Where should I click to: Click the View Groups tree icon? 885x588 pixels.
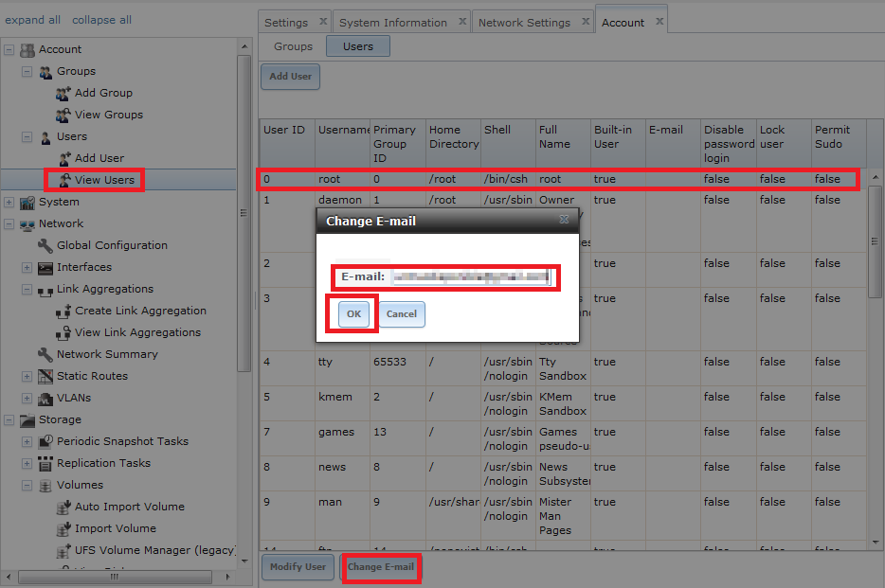point(63,115)
